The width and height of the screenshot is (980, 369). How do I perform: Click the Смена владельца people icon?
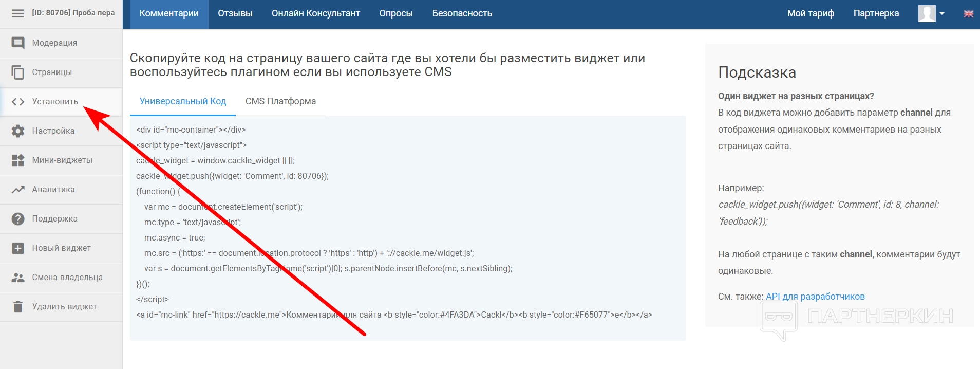[x=18, y=278]
